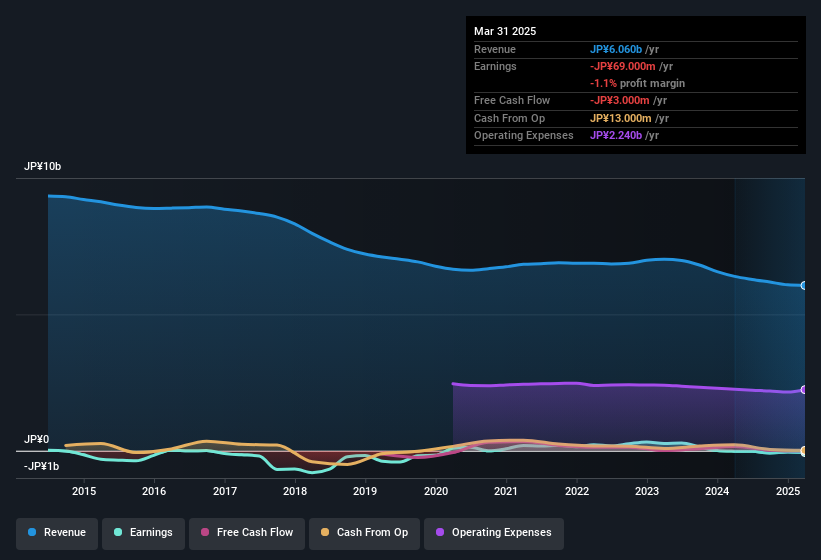Click the 2017 x-axis label
This screenshot has width=821, height=560.
pos(225,491)
